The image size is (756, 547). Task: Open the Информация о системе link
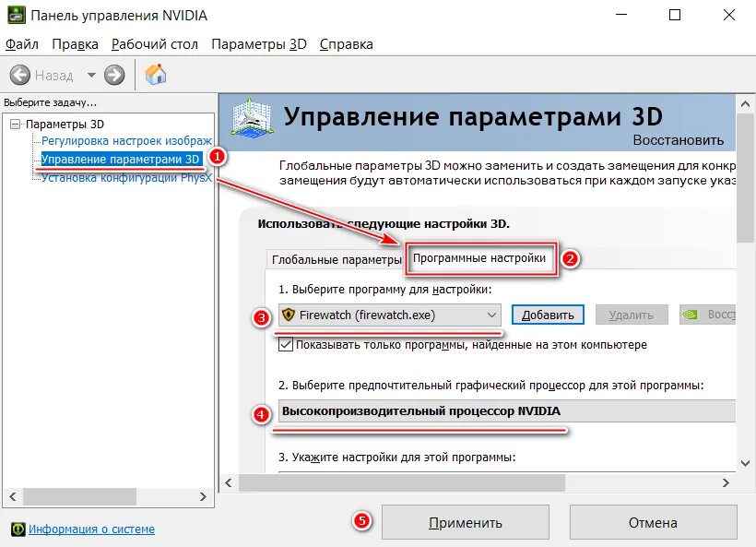tap(91, 529)
